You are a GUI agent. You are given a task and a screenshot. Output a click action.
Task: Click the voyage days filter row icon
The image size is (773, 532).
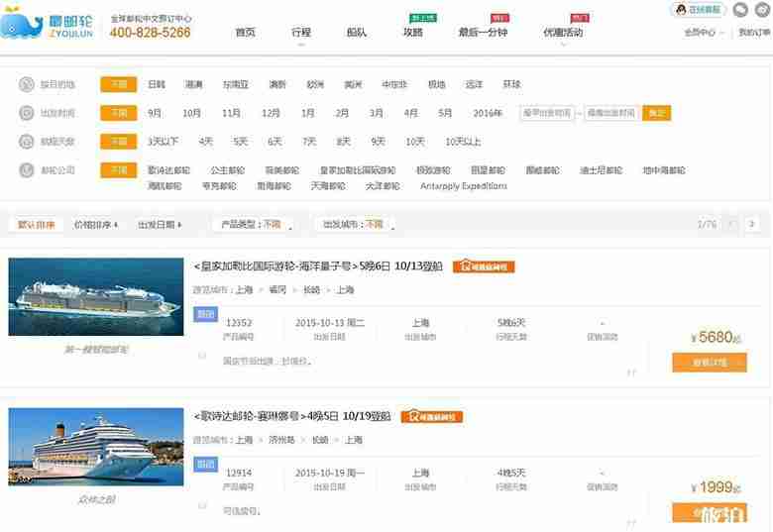pyautogui.click(x=26, y=142)
